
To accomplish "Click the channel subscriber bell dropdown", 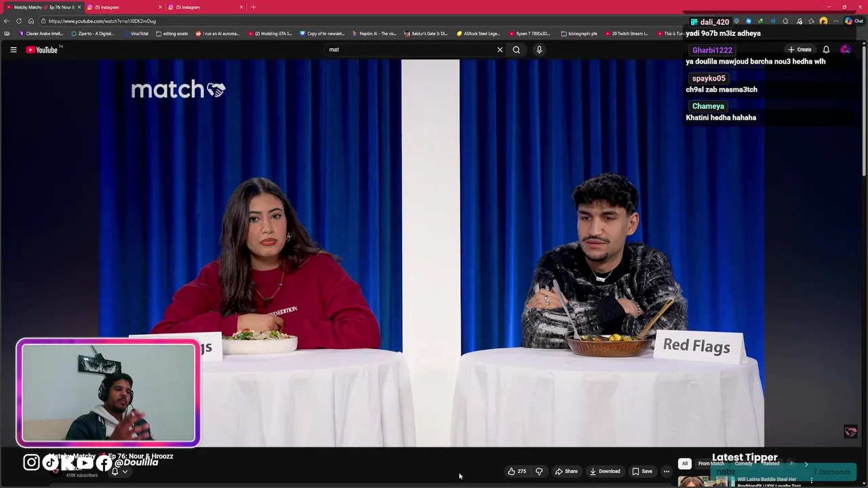I will click(119, 472).
